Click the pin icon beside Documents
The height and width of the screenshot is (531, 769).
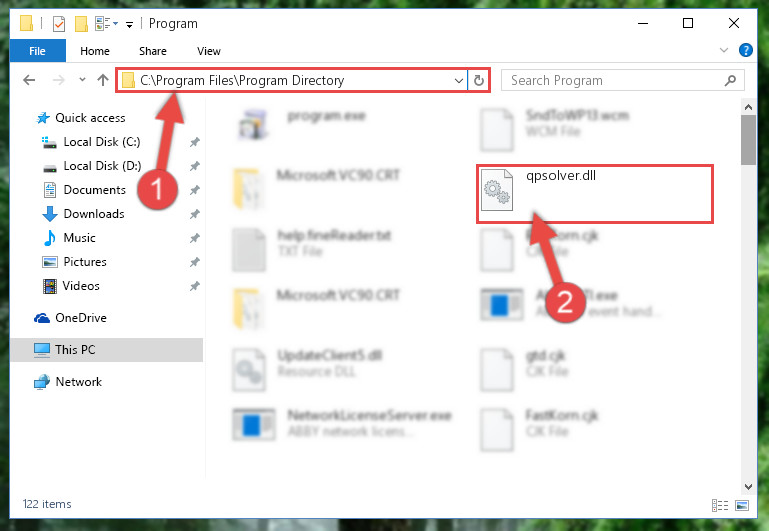(195, 190)
